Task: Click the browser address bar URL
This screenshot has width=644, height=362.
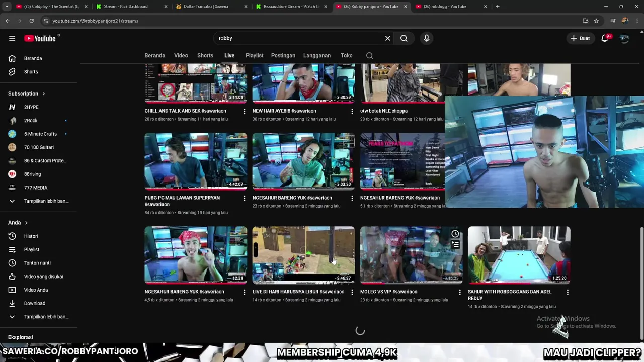Action: 96,21
